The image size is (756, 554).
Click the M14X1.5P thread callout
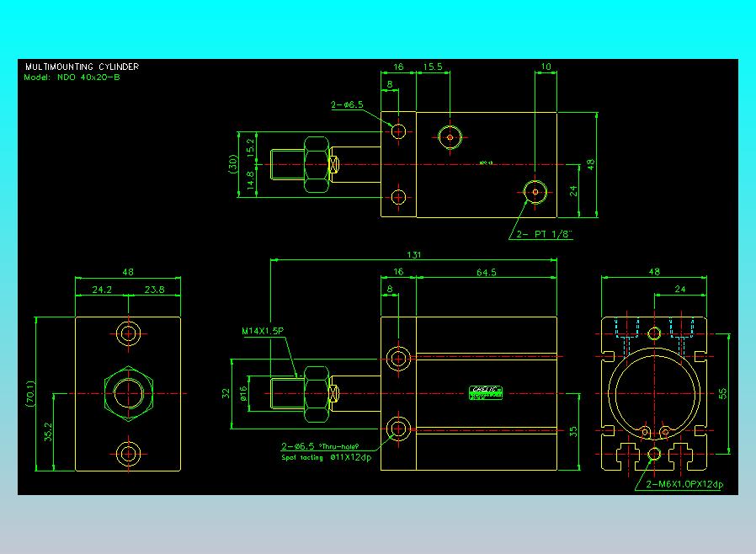(x=263, y=331)
